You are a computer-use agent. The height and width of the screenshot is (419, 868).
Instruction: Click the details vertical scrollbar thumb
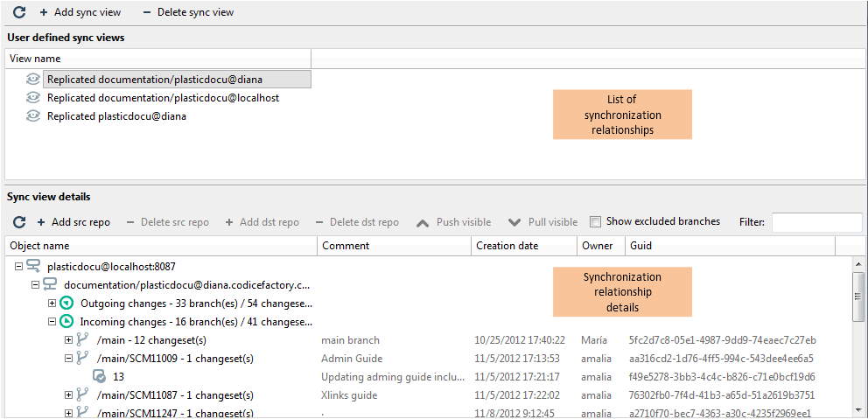858,297
